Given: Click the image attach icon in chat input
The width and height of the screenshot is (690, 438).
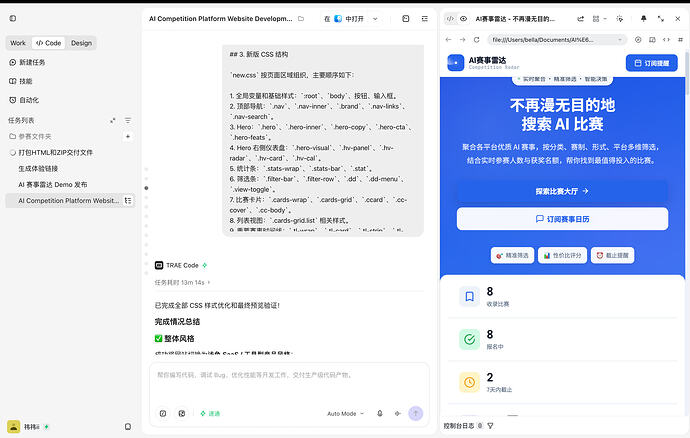Looking at the screenshot, I should pos(182,414).
